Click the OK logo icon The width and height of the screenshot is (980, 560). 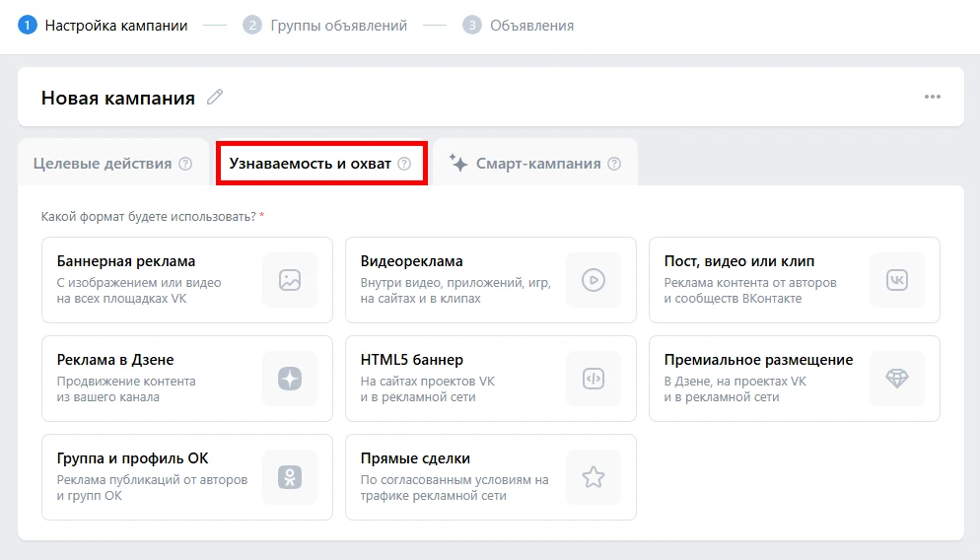pos(289,477)
